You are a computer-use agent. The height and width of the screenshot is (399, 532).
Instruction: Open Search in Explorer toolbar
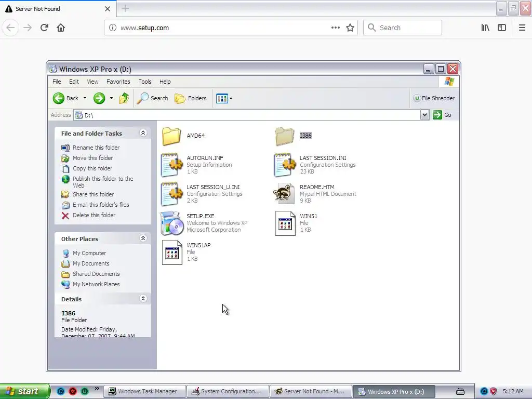point(153,98)
